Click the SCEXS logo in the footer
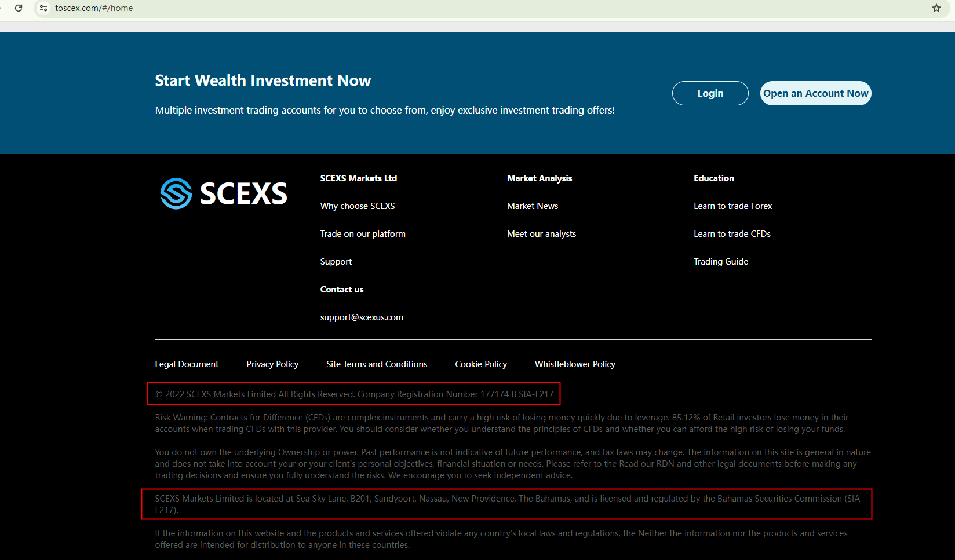 click(224, 193)
